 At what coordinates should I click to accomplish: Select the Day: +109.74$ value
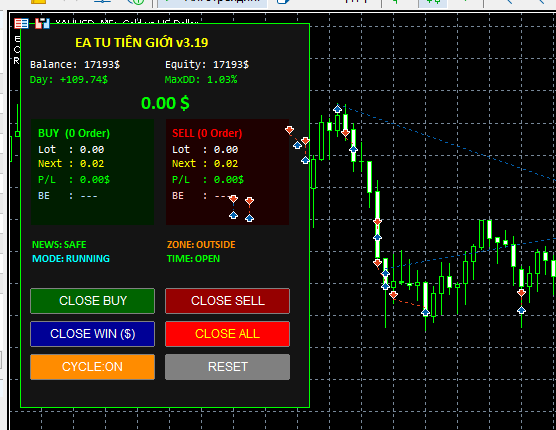[69, 79]
